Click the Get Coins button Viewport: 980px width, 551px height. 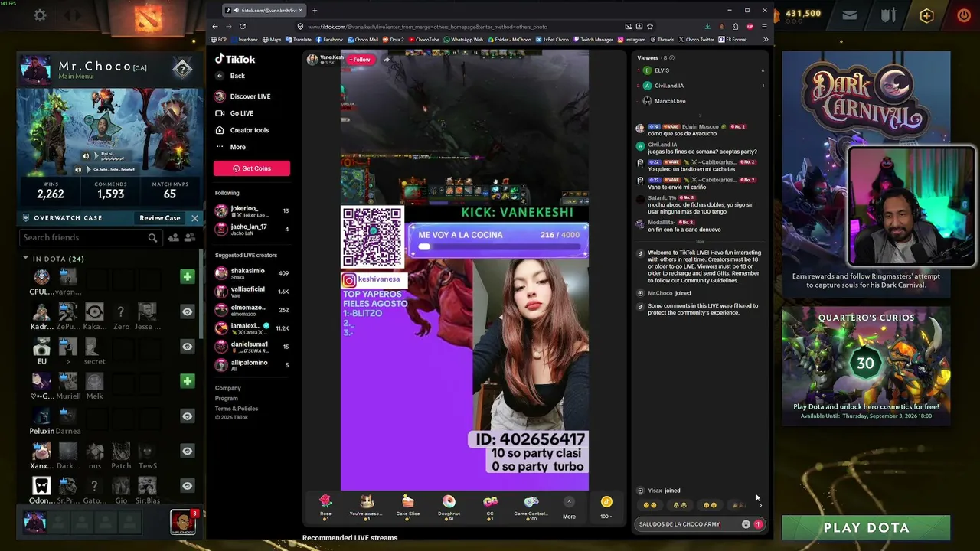pyautogui.click(x=252, y=168)
